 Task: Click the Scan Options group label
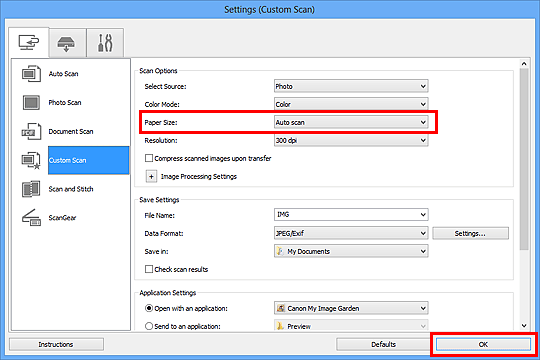pyautogui.click(x=158, y=71)
